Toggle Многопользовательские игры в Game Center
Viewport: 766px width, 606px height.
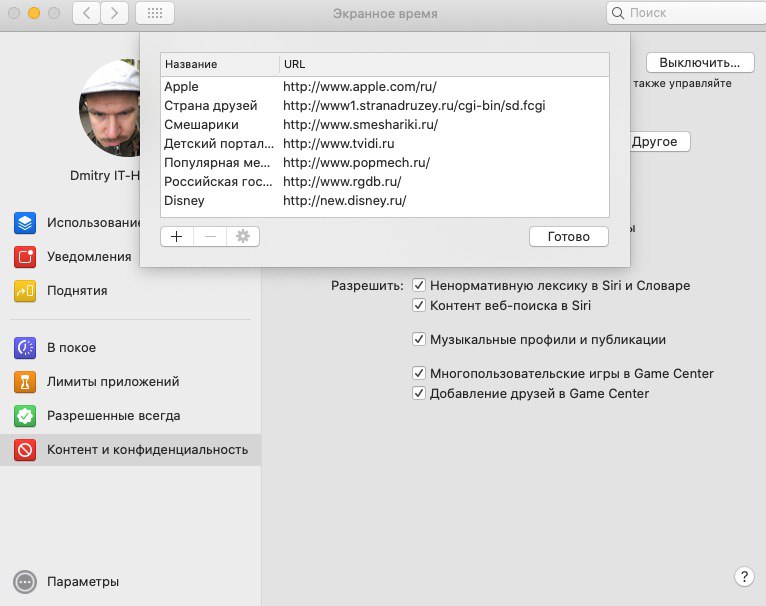pyautogui.click(x=419, y=373)
